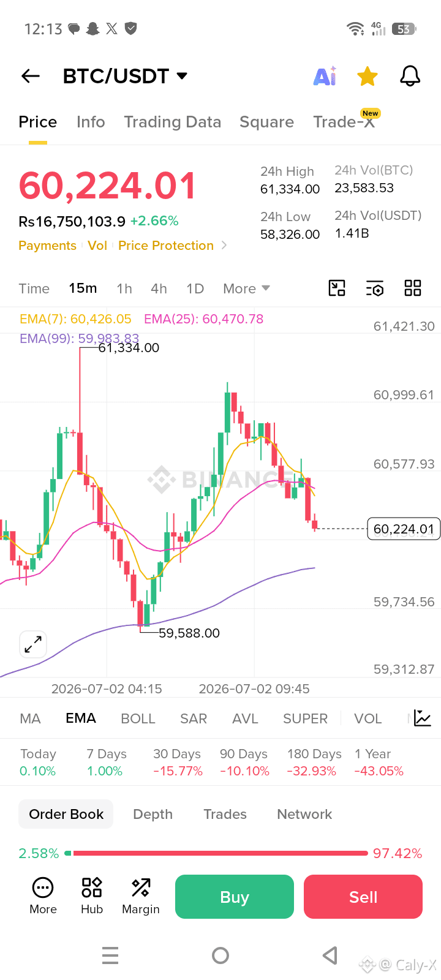
Task: Open the chart drawing tools icon
Action: (x=337, y=288)
